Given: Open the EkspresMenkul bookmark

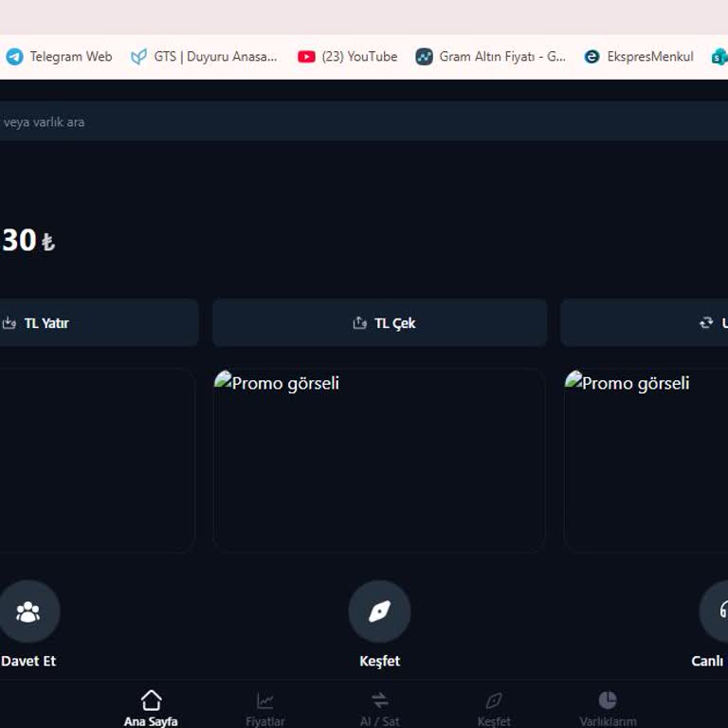Looking at the screenshot, I should pos(638,57).
